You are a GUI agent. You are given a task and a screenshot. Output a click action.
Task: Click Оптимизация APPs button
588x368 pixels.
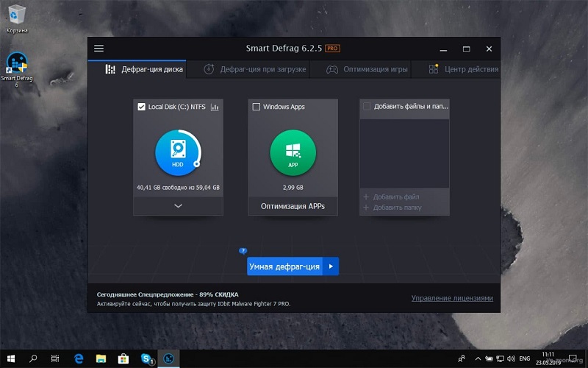coord(293,206)
